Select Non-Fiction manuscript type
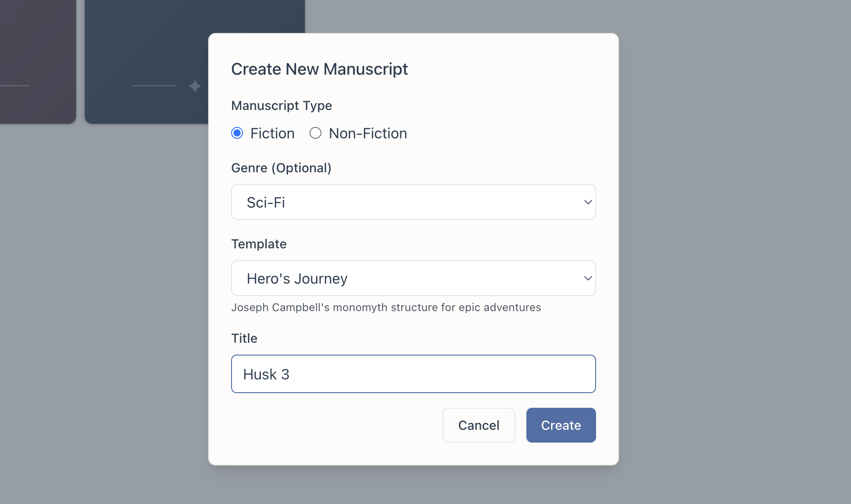Image resolution: width=851 pixels, height=504 pixels. click(x=315, y=133)
